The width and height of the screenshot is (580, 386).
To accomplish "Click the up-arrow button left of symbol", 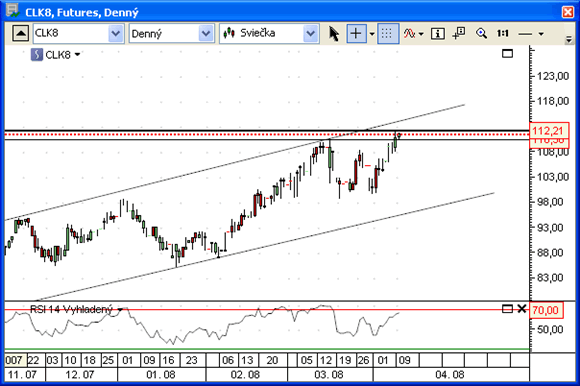I will pos(20,34).
